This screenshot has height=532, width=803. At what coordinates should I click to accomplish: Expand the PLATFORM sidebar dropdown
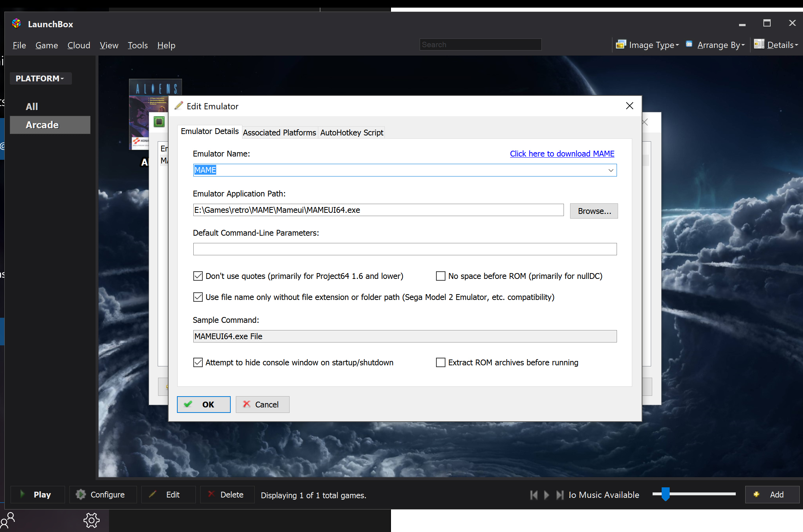40,78
